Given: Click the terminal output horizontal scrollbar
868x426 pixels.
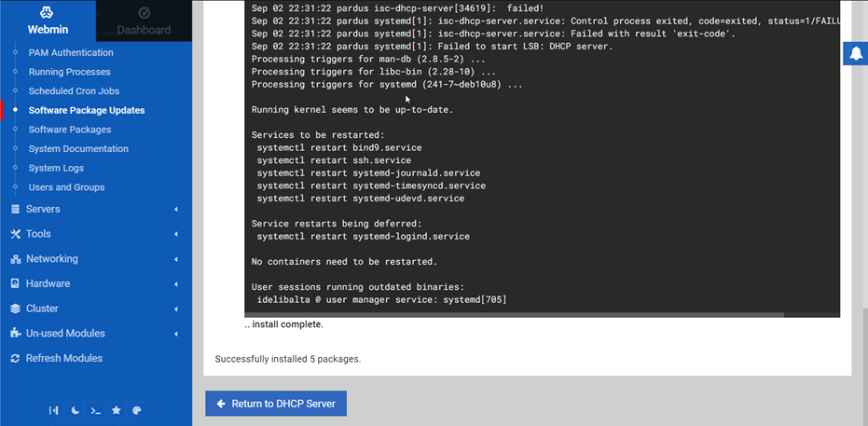Looking at the screenshot, I should (x=513, y=314).
